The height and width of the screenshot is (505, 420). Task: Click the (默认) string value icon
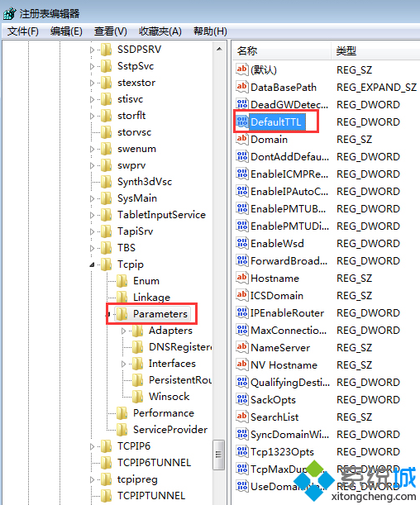(x=242, y=69)
